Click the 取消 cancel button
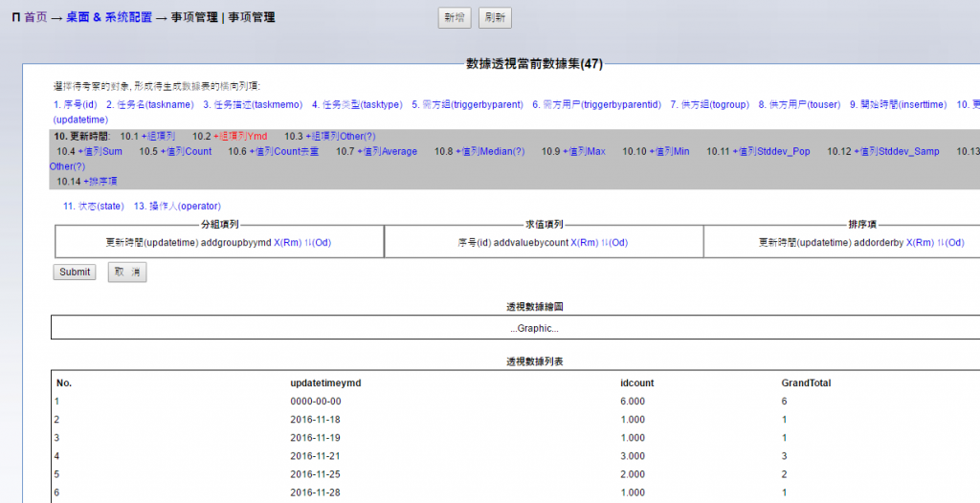The image size is (980, 503). [127, 272]
